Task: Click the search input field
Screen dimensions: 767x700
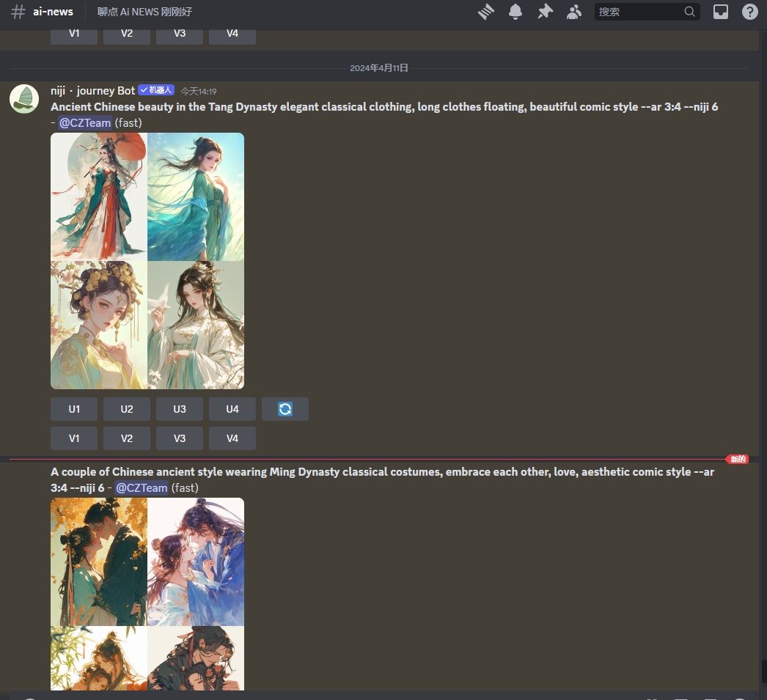Action: pyautogui.click(x=638, y=12)
